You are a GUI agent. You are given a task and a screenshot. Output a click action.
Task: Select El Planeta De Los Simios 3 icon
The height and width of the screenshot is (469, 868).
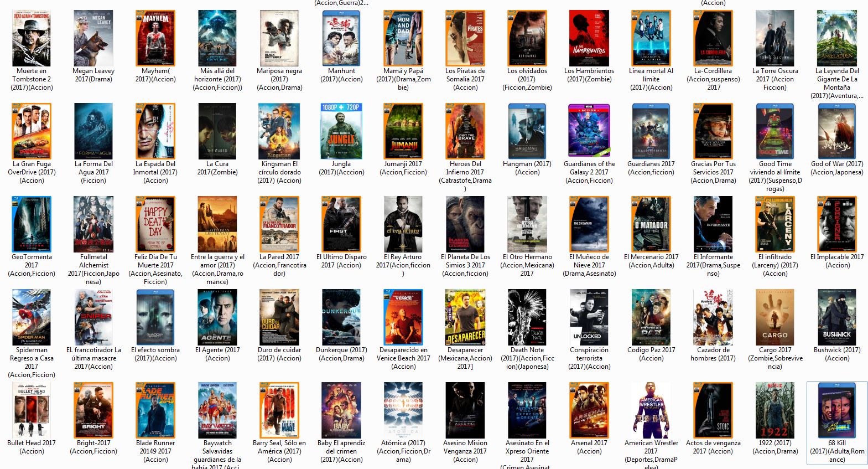click(x=465, y=224)
